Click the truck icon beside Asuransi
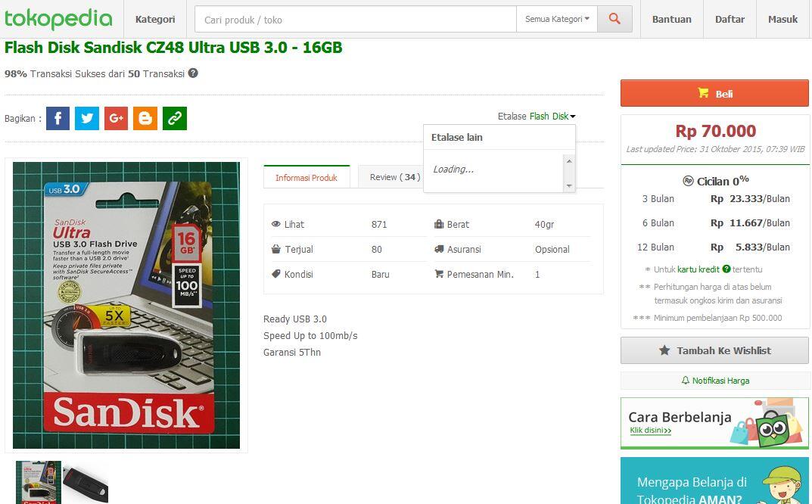812x504 pixels. (439, 249)
